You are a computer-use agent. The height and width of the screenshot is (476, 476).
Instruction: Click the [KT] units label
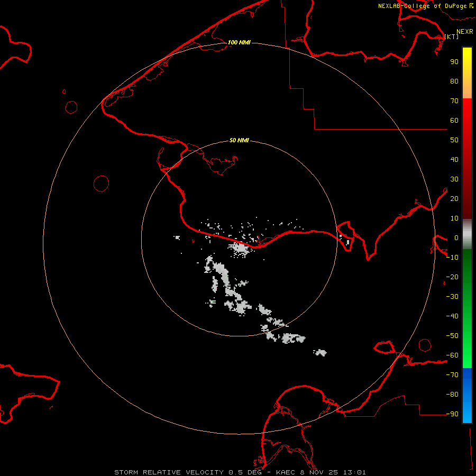[x=452, y=36]
